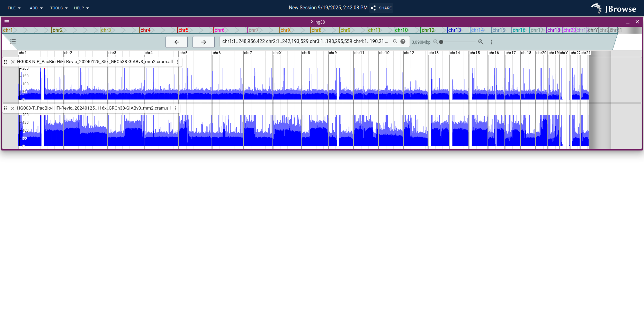The height and width of the screenshot is (319, 644).
Task: Click the session name title text
Action: [x=328, y=8]
